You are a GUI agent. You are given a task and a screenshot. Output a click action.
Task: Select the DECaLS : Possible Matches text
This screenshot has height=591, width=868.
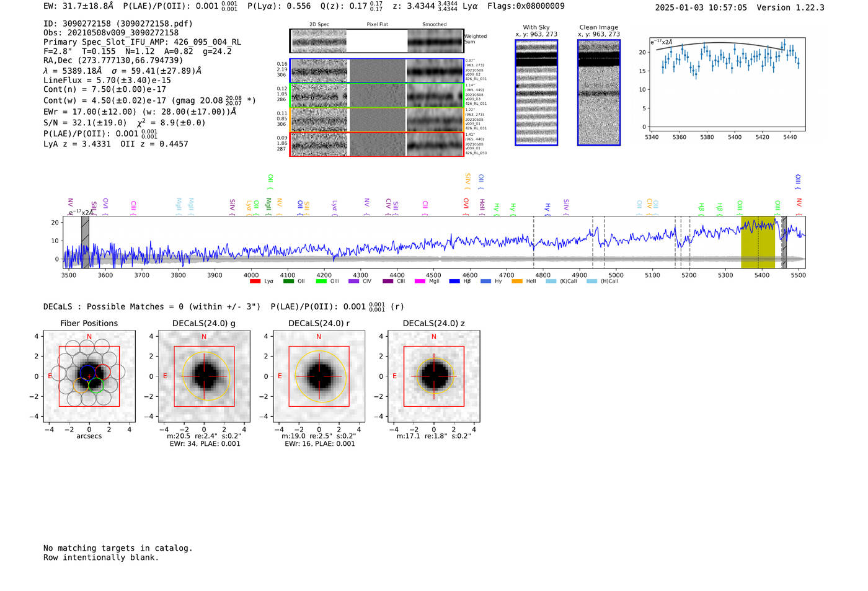click(152, 306)
